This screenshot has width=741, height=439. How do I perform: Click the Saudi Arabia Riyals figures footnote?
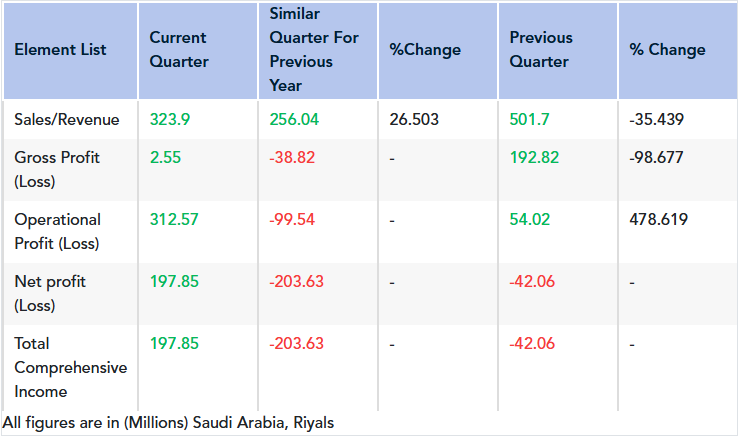(x=168, y=423)
